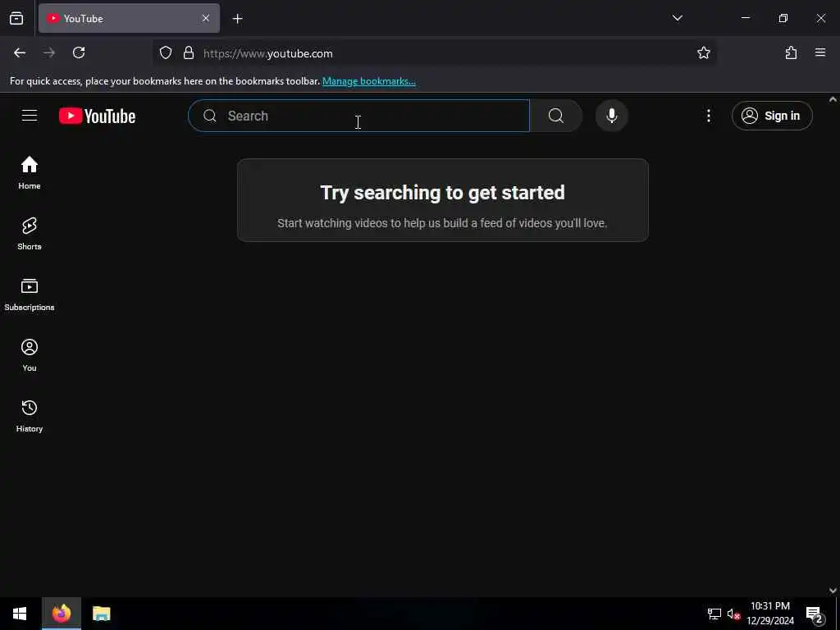The width and height of the screenshot is (840, 630).
Task: Click inside the YouTube Search field
Action: click(358, 116)
